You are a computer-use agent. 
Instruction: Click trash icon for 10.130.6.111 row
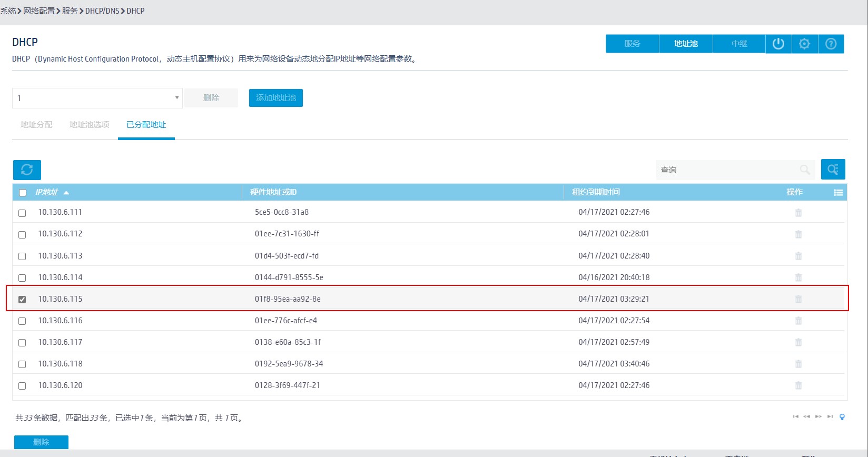click(x=798, y=213)
